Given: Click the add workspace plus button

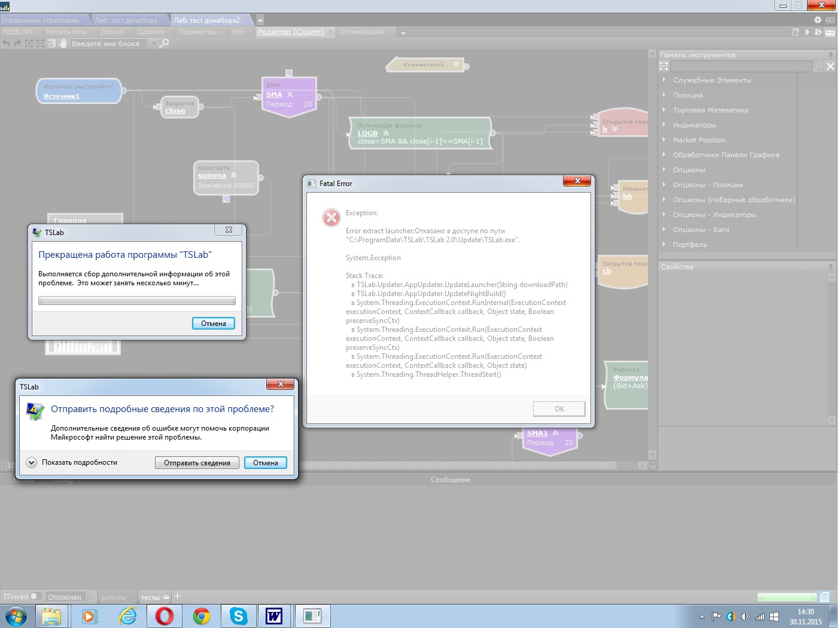Looking at the screenshot, I should point(177,596).
